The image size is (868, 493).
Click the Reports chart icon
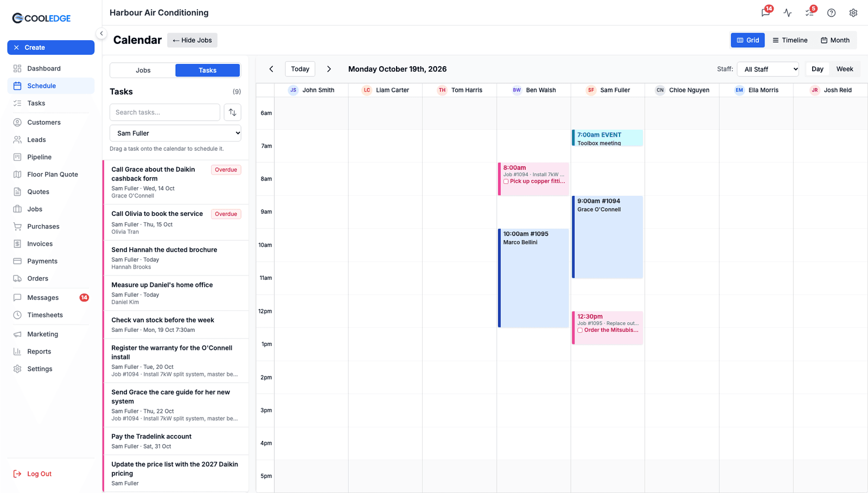click(17, 351)
